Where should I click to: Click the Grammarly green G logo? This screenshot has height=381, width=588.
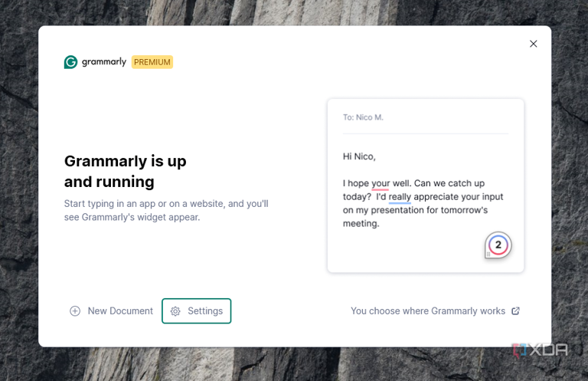pos(70,62)
